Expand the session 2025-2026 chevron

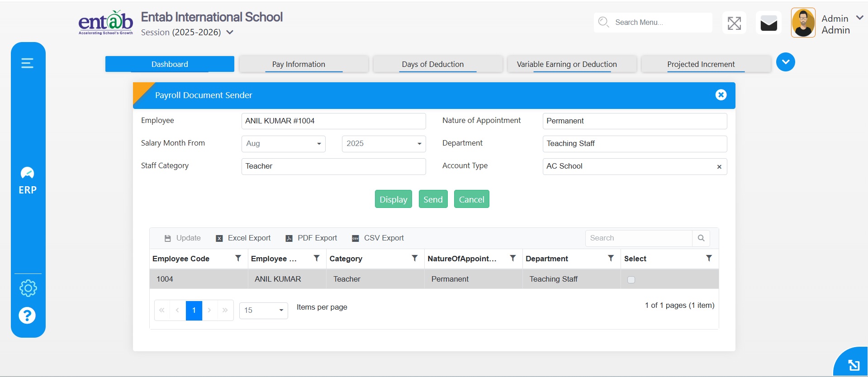click(x=230, y=33)
